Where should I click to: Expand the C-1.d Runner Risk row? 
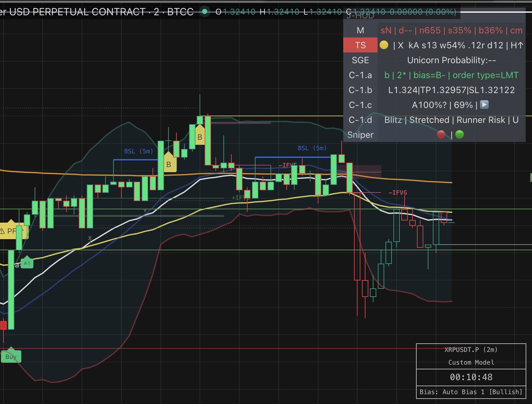(x=360, y=120)
